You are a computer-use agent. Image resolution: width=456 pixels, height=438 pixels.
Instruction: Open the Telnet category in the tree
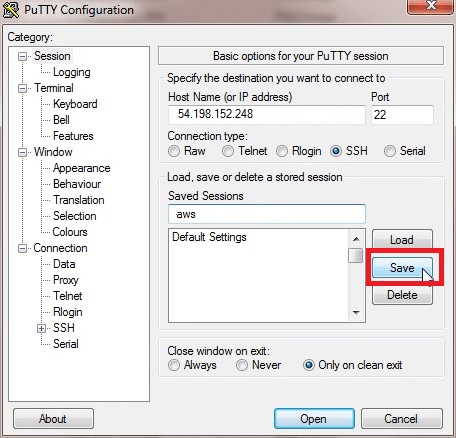click(68, 296)
